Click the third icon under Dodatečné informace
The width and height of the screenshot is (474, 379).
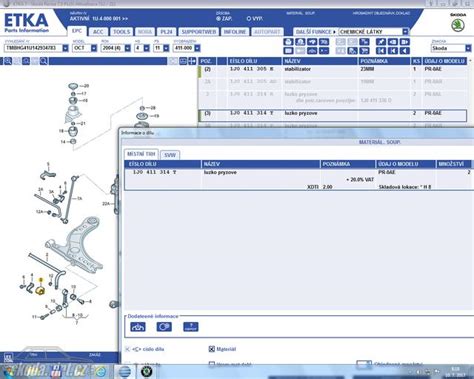191,327
